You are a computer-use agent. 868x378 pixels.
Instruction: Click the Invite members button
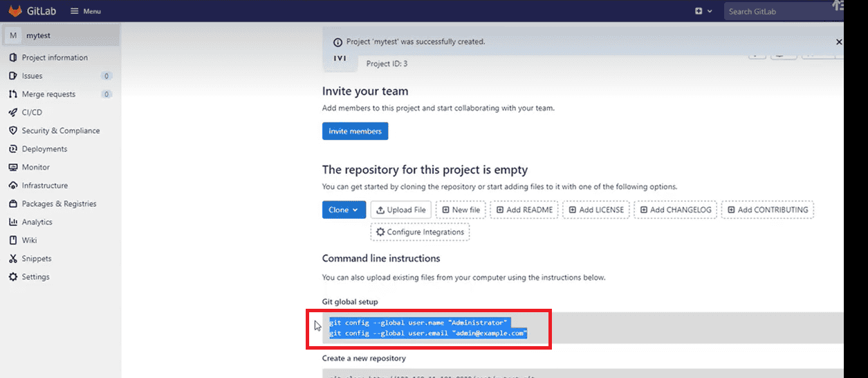click(355, 132)
